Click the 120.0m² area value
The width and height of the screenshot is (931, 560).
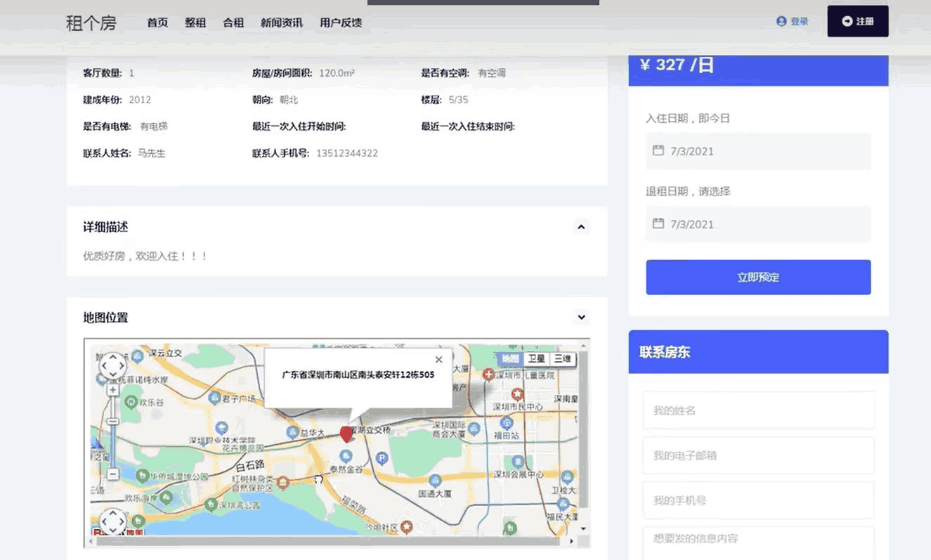click(337, 73)
